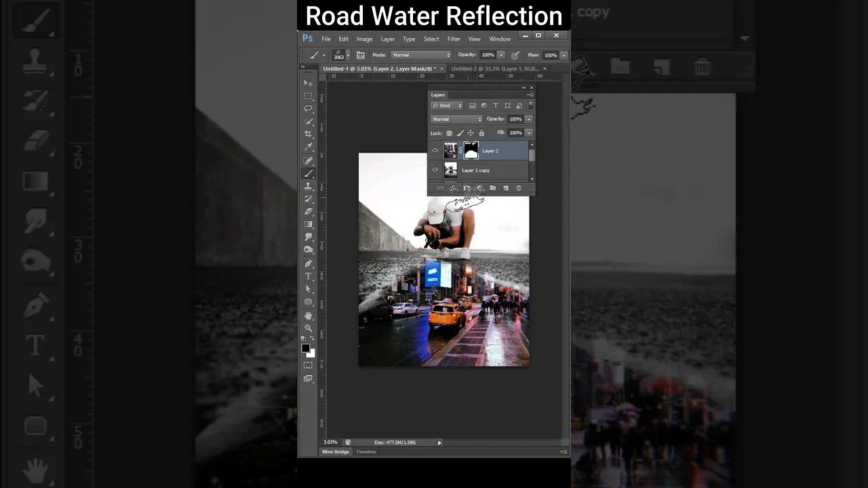Toggle layer filtering on/off switch
The width and height of the screenshot is (868, 488).
click(530, 106)
